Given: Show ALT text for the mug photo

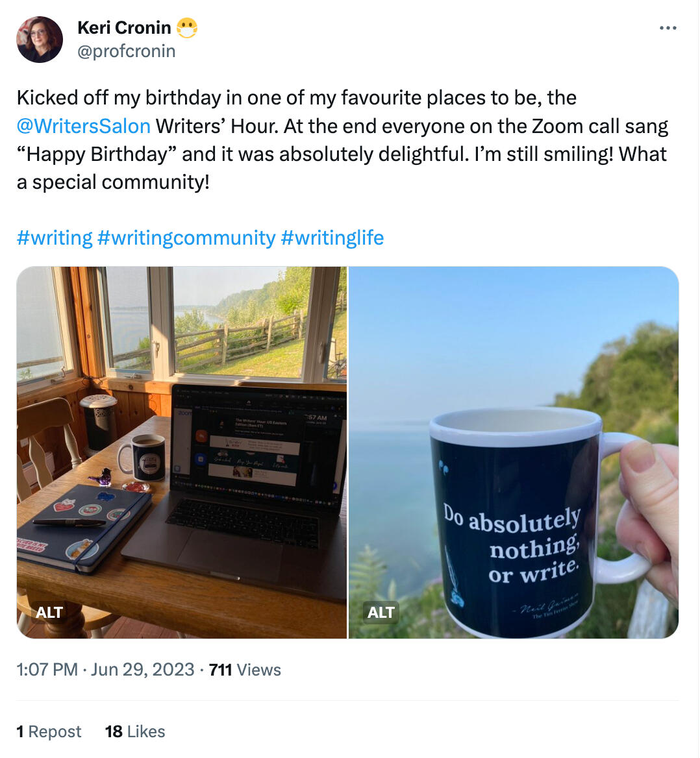Looking at the screenshot, I should 381,612.
